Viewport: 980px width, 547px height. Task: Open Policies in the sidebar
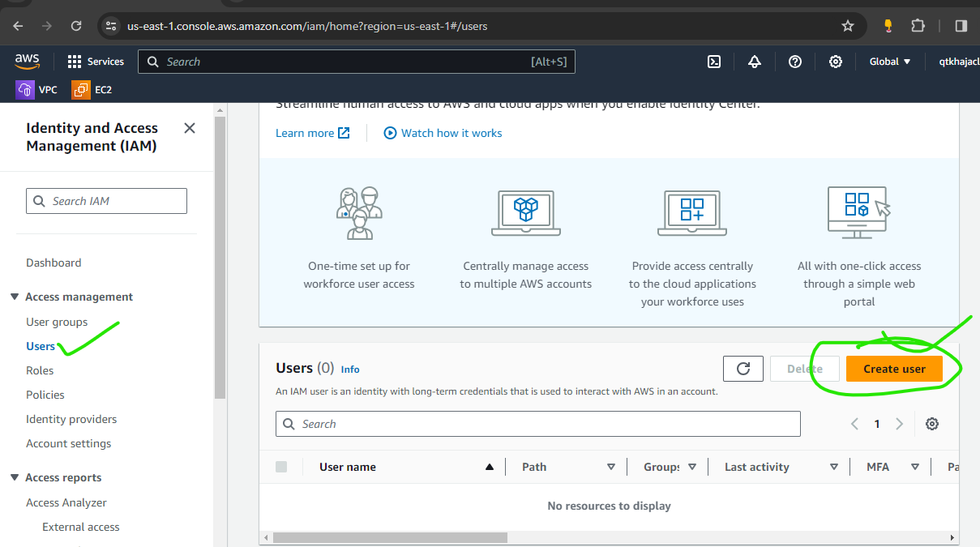(45, 395)
